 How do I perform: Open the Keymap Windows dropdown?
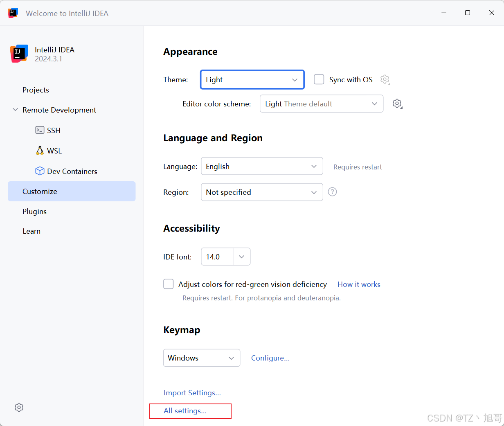point(202,358)
